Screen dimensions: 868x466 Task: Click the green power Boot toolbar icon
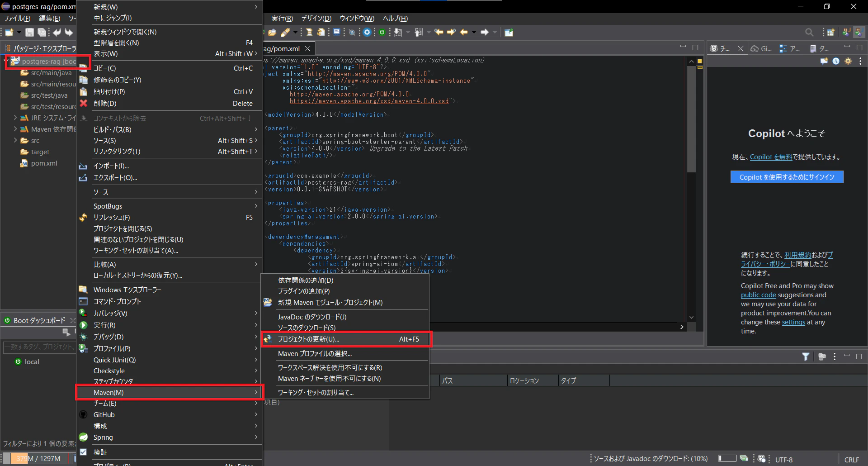382,32
